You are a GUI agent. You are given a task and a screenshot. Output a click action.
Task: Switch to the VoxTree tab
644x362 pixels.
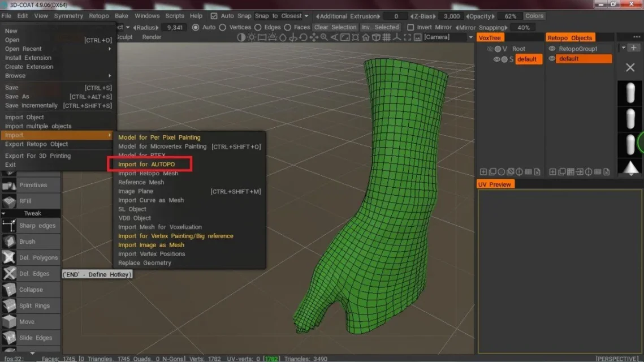click(490, 38)
